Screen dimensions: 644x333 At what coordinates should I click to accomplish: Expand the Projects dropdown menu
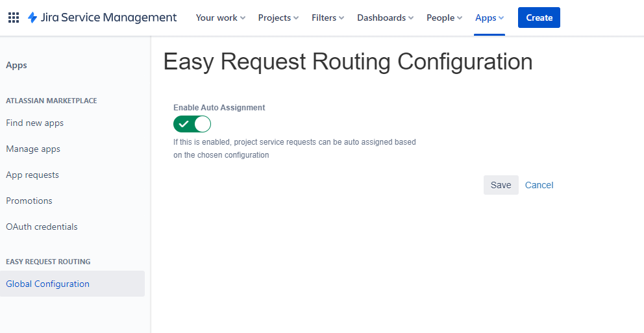point(279,18)
